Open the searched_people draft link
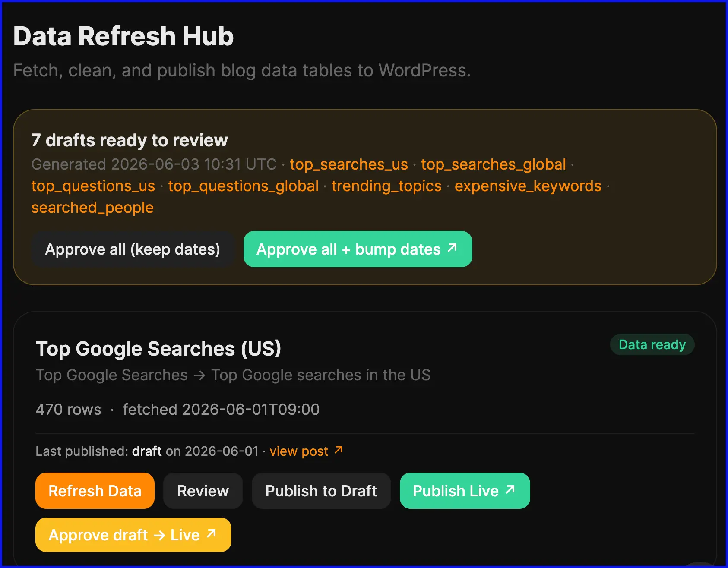This screenshot has height=568, width=728. click(x=92, y=208)
